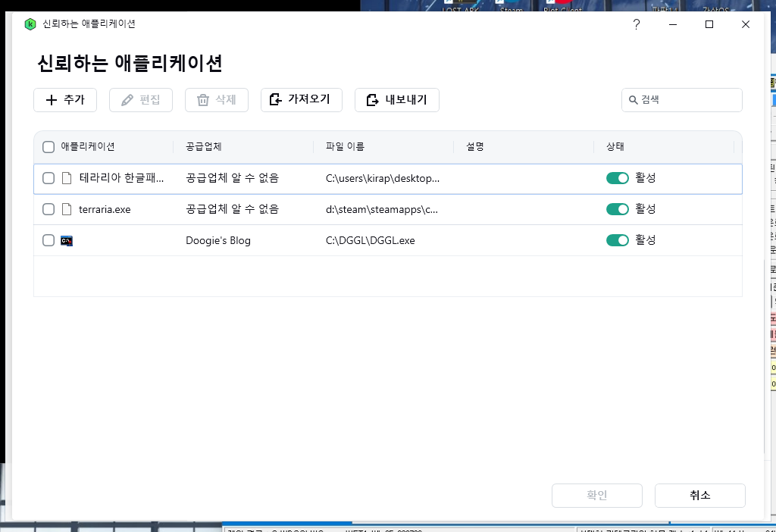776x532 pixels.
Task: Click the 내보내기 export button
Action: pyautogui.click(x=396, y=100)
